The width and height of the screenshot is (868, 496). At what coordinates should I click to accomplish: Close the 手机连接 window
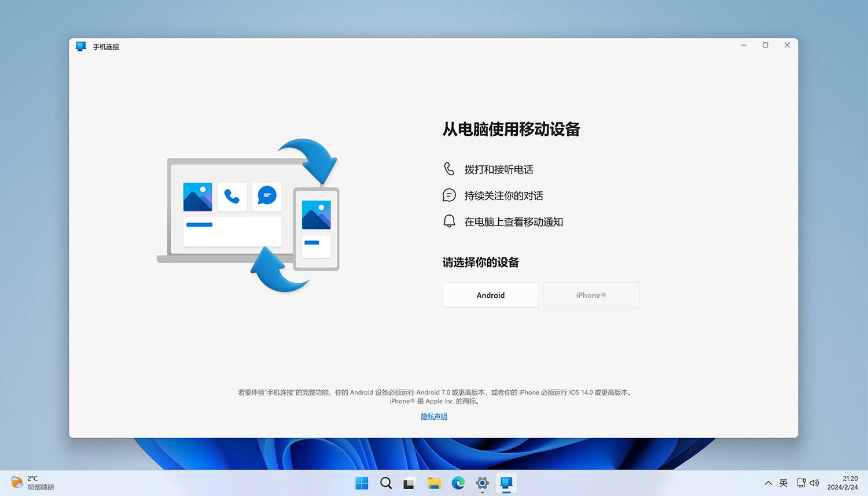[788, 45]
